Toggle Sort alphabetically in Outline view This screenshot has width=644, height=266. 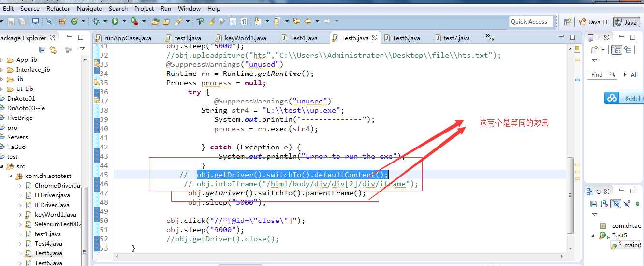605,204
